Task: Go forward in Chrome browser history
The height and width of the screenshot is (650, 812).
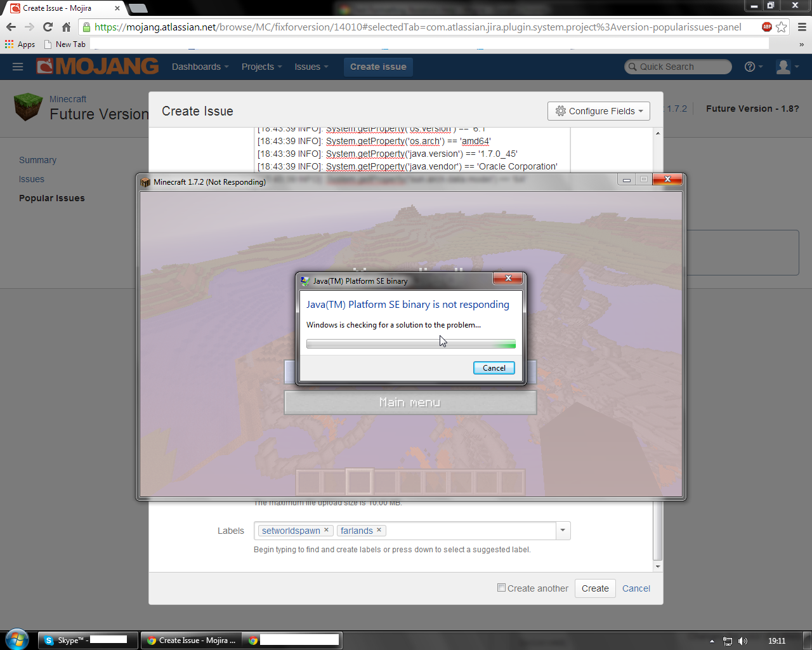Action: pyautogui.click(x=29, y=27)
